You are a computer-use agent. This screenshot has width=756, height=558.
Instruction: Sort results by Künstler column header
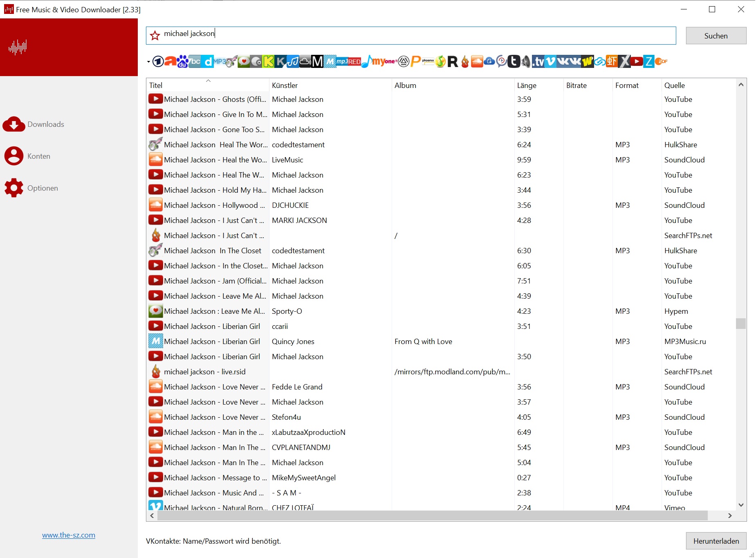coord(330,85)
